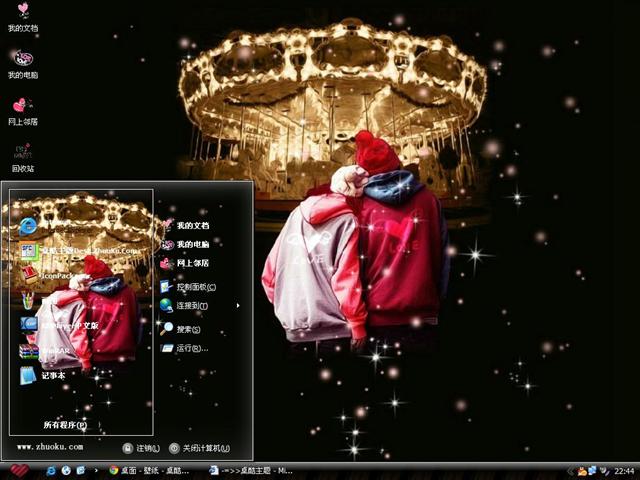Open 我的电脑 in the start menu's right column
The width and height of the screenshot is (640, 480).
184,244
